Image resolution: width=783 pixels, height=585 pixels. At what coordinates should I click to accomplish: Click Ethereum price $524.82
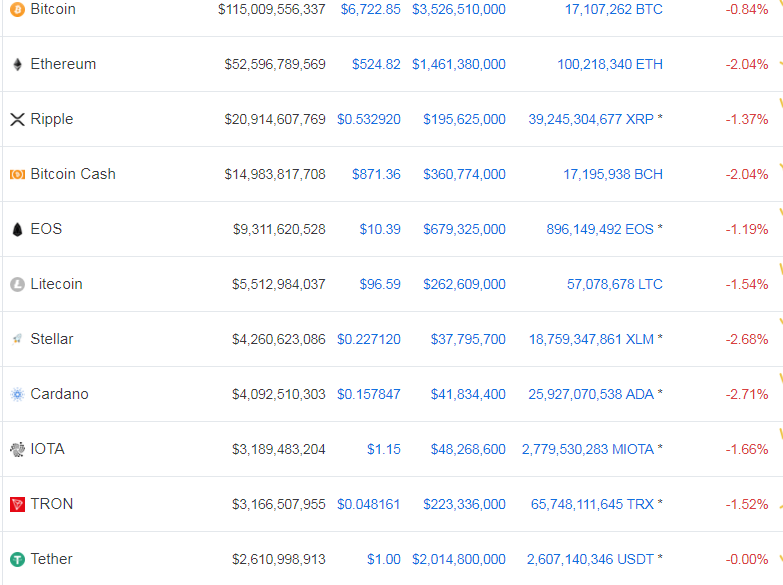(x=376, y=64)
